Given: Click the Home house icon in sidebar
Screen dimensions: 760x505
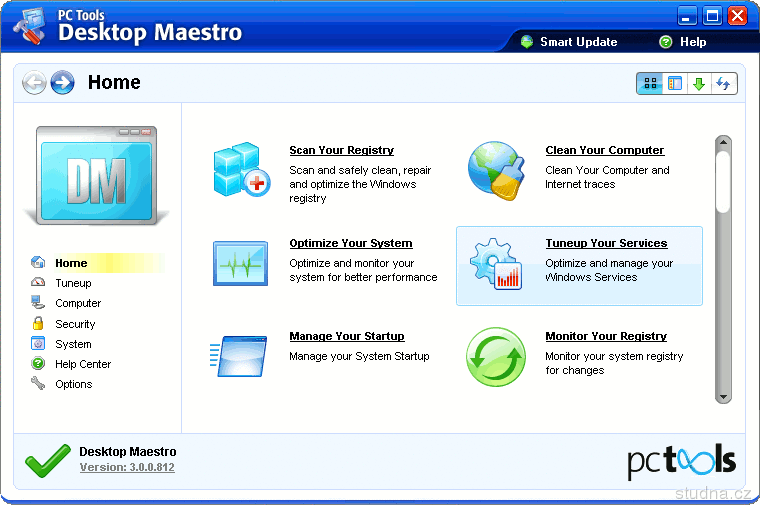Looking at the screenshot, I should (38, 263).
